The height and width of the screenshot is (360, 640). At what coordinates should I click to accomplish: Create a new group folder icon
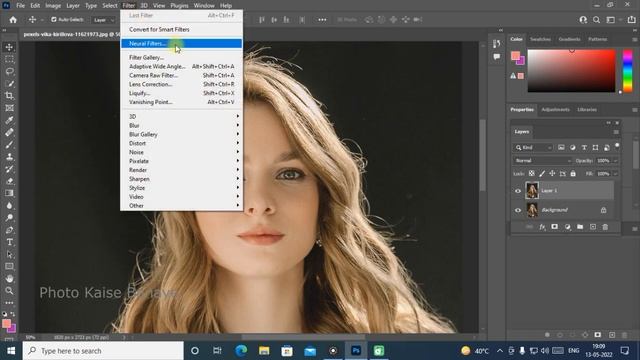point(580,227)
